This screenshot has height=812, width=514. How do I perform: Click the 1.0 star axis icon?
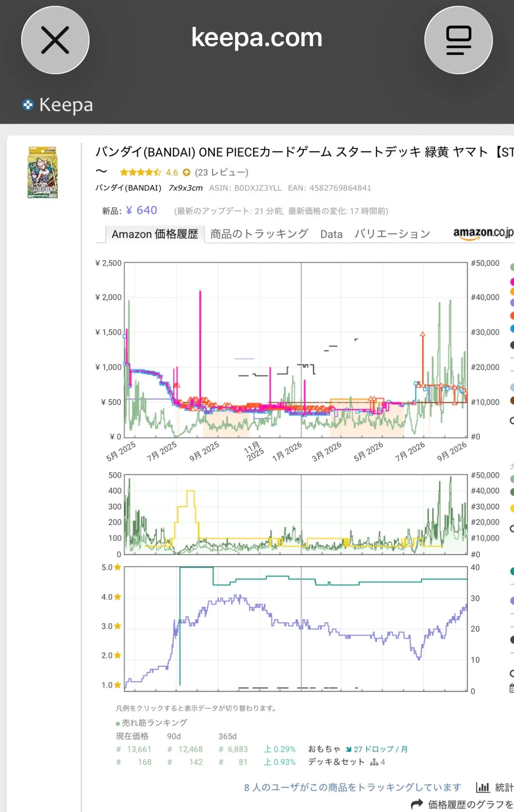(x=118, y=685)
